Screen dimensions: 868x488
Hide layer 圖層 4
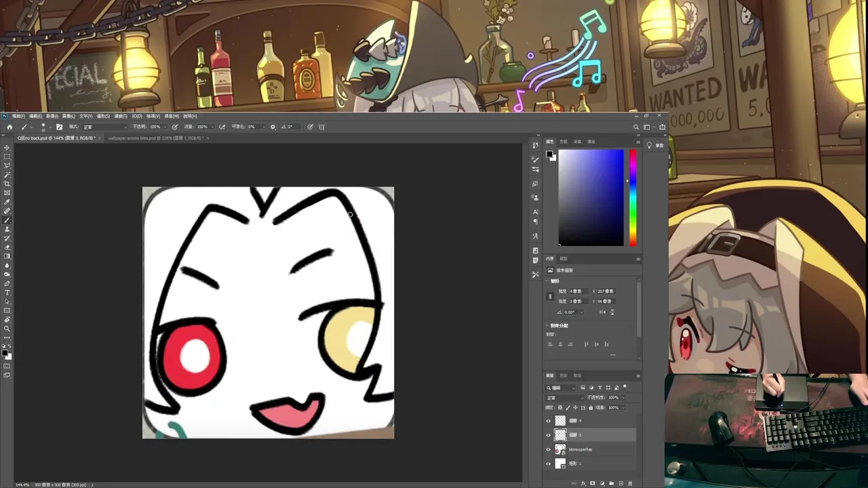(x=549, y=421)
